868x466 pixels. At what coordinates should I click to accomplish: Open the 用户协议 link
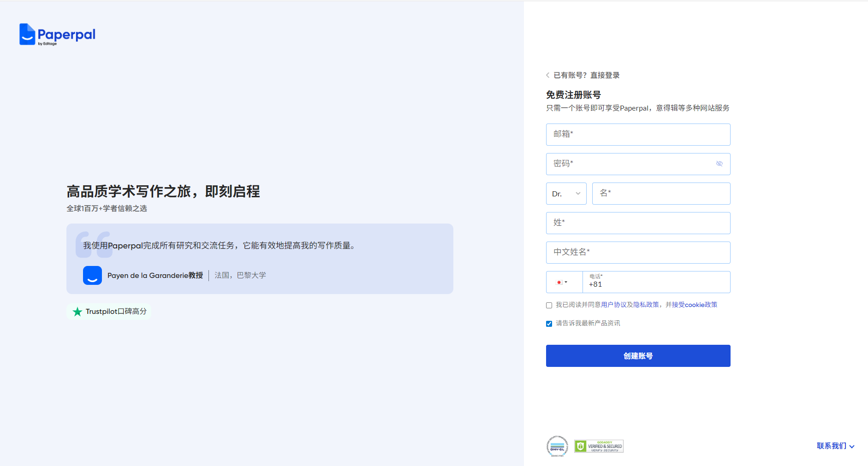(614, 305)
